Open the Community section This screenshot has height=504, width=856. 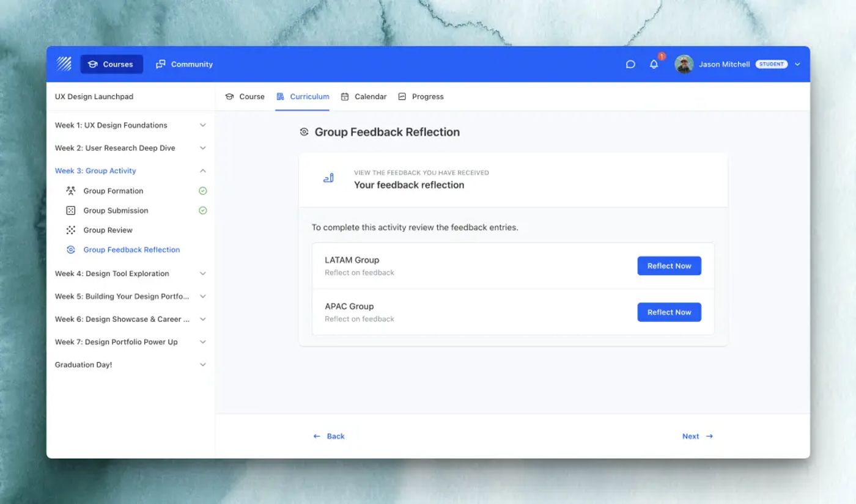[184, 64]
